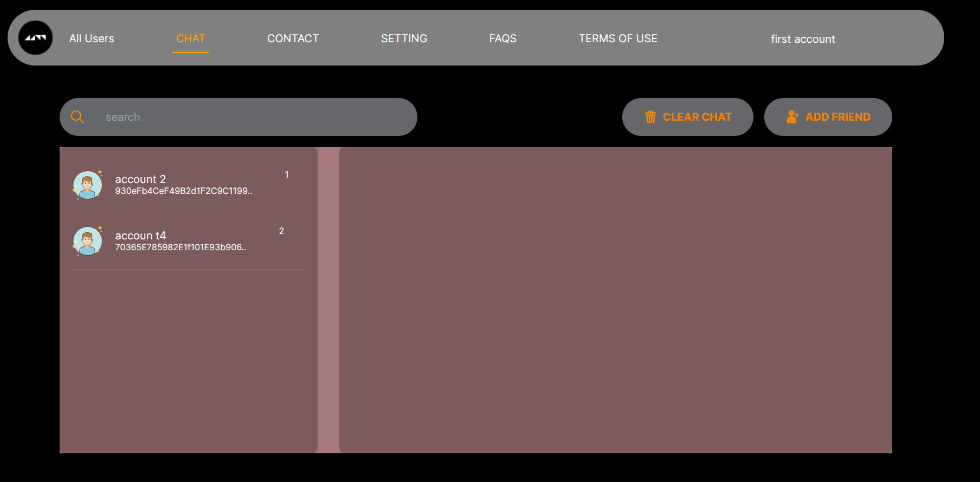This screenshot has width=980, height=482.
Task: Open the FAQS page
Action: click(503, 38)
